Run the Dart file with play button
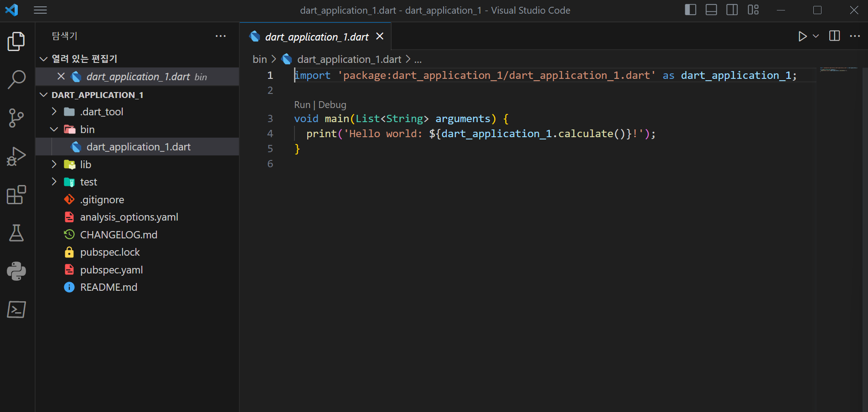The width and height of the screenshot is (868, 412). [x=802, y=36]
